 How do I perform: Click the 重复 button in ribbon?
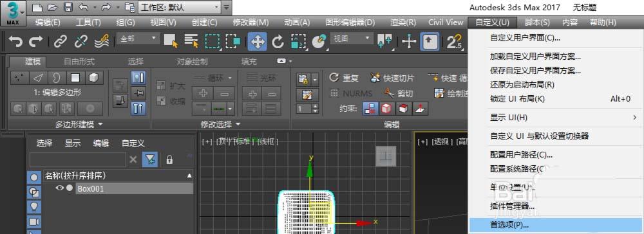coord(344,78)
